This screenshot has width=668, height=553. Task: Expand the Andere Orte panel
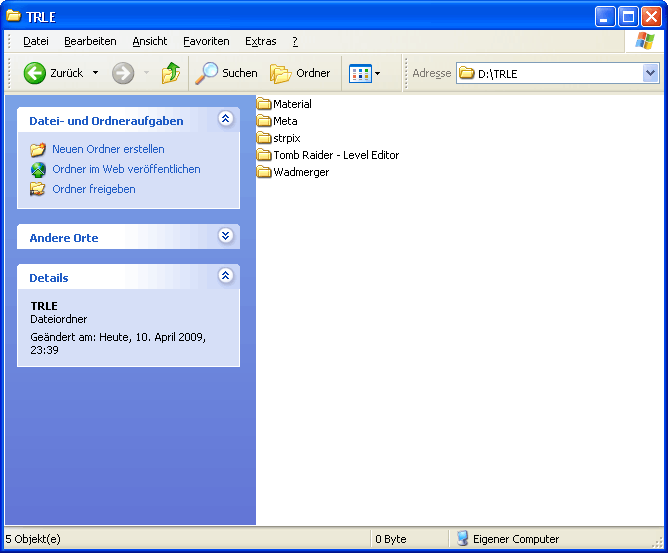click(x=225, y=236)
